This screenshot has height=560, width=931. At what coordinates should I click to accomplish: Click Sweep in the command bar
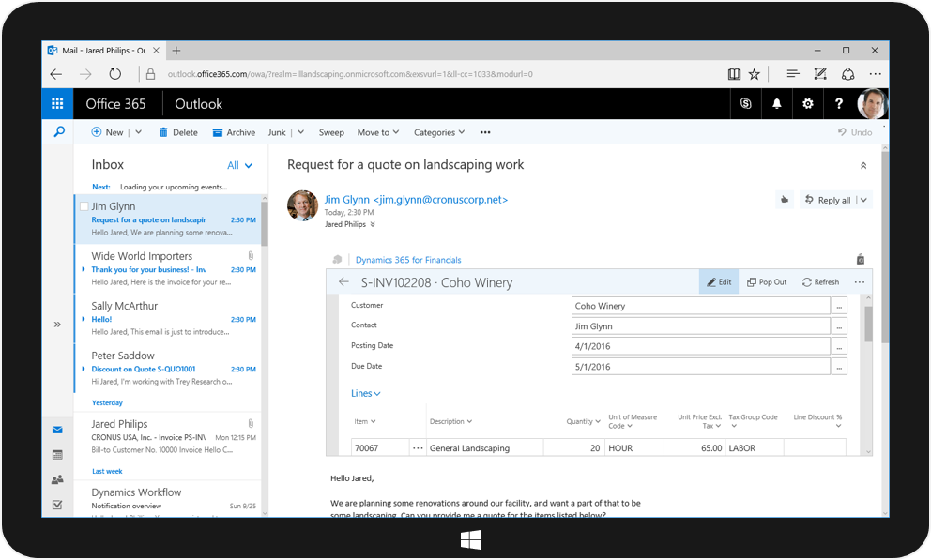pyautogui.click(x=331, y=132)
